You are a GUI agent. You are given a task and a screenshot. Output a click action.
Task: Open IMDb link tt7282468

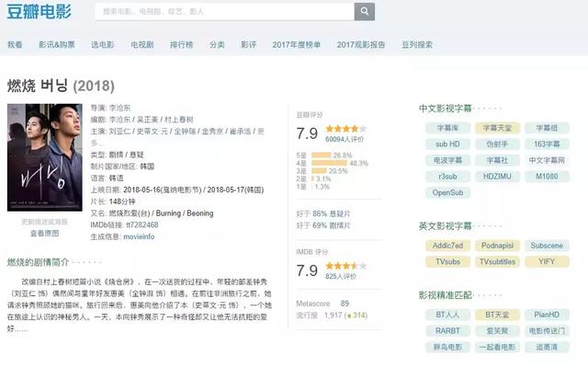tap(142, 224)
